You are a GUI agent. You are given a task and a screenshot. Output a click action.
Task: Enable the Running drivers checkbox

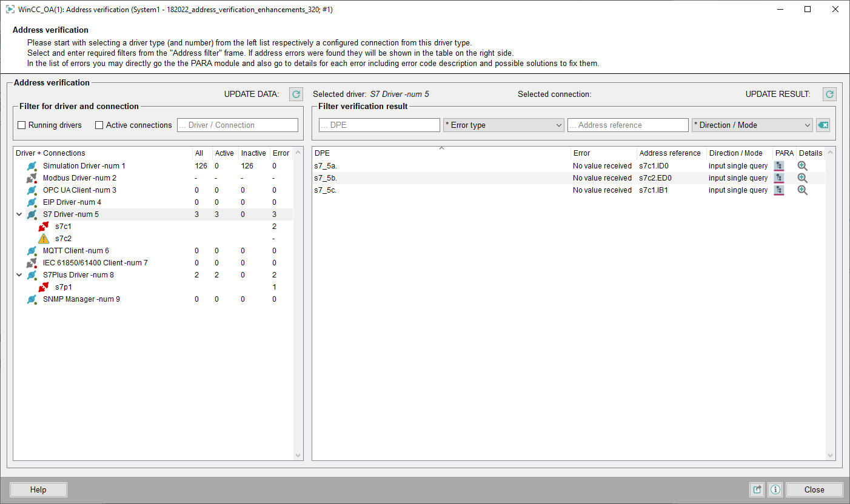(x=22, y=125)
